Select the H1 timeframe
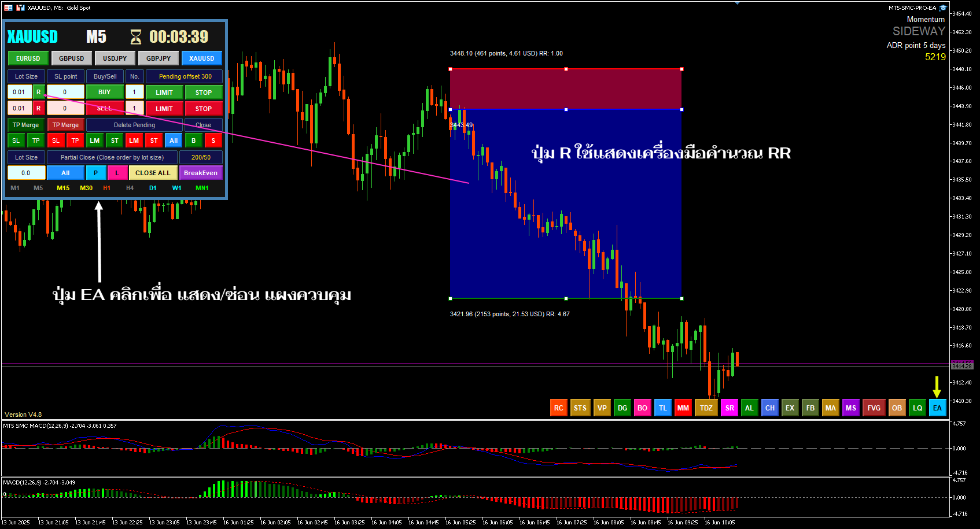This screenshot has height=529, width=980. coord(106,188)
